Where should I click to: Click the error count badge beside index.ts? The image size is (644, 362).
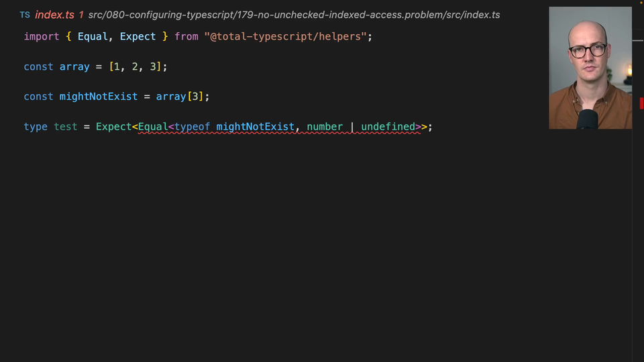tap(81, 15)
